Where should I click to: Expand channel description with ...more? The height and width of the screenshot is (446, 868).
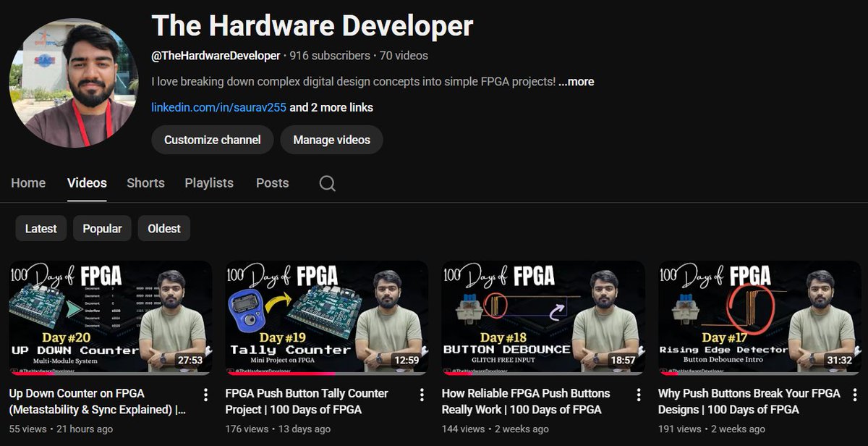tap(576, 82)
